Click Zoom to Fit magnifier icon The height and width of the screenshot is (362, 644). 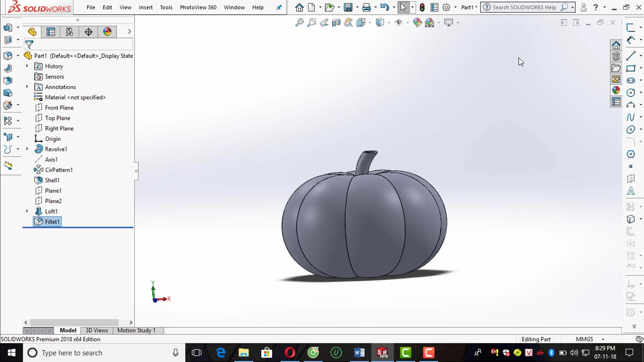(299, 22)
